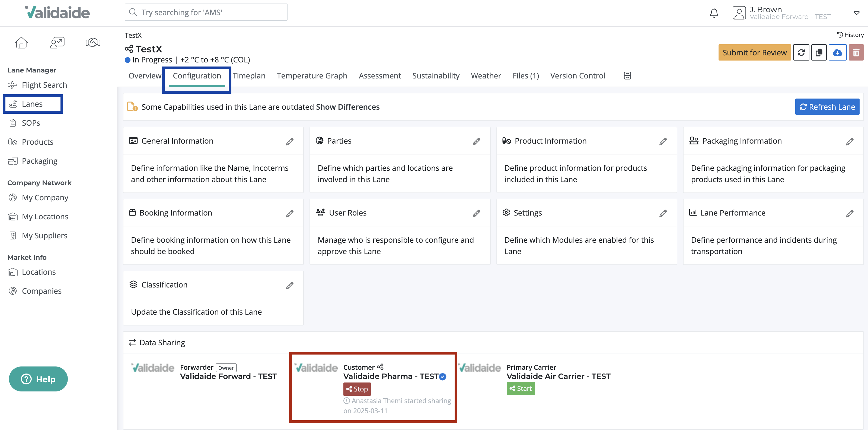Viewport: 868px width, 430px height.
Task: Click the Lane Manager section heading
Action: (32, 70)
